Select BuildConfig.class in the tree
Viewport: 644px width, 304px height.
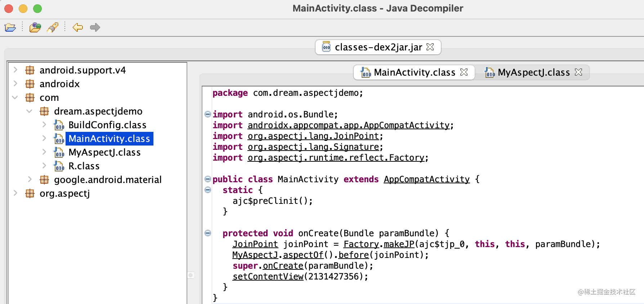[x=107, y=125]
